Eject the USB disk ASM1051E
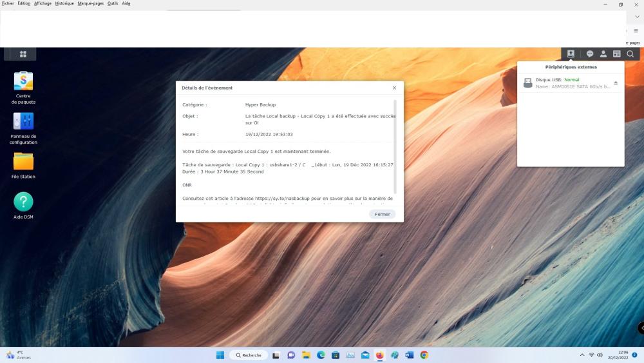 click(616, 83)
